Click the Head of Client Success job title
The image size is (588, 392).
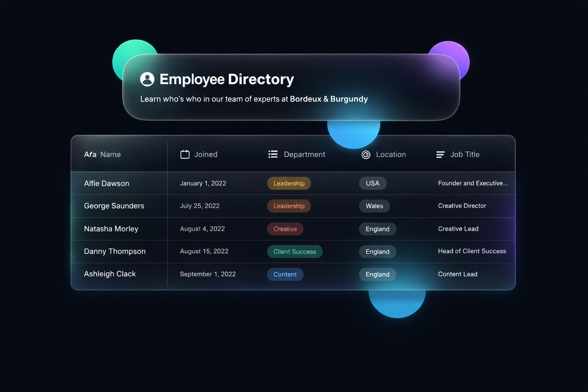coord(472,251)
